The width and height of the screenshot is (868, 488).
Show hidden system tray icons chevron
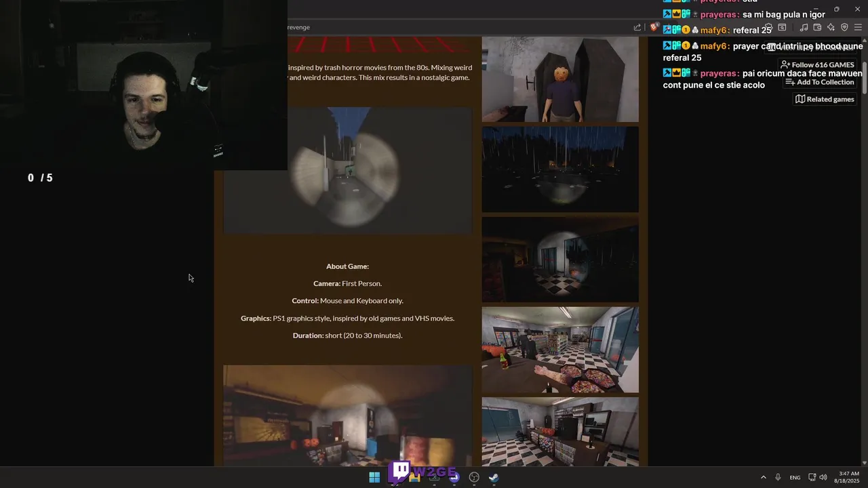point(763,477)
